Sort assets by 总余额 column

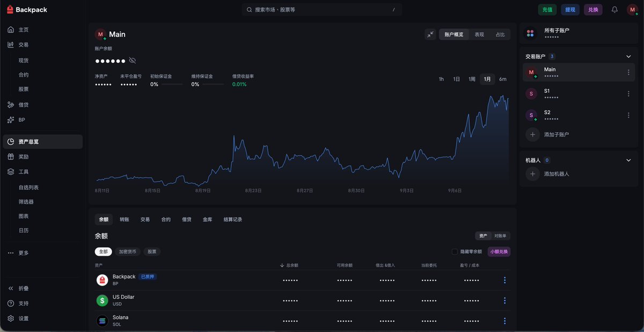point(289,265)
